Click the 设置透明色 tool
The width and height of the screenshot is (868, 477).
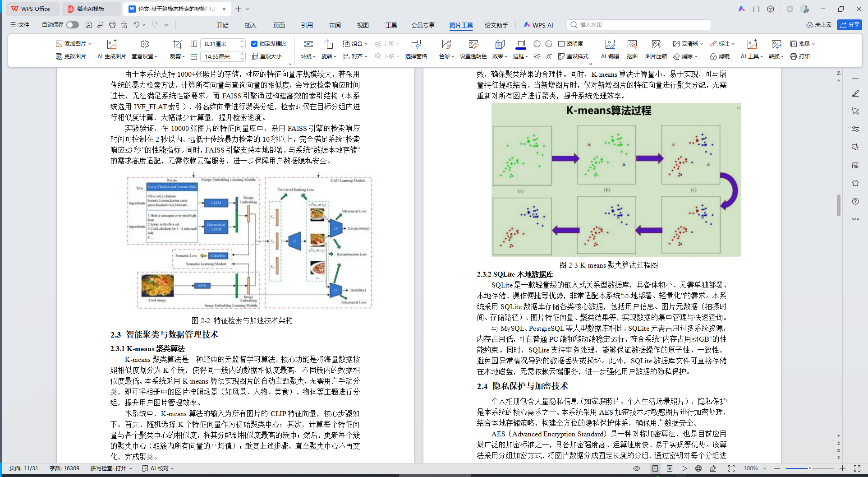pyautogui.click(x=473, y=49)
